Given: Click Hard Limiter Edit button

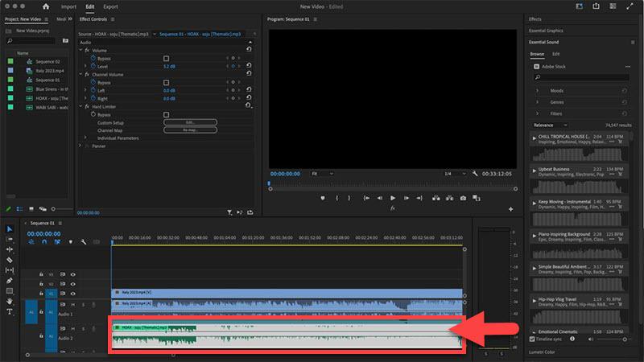Looking at the screenshot, I should 190,122.
